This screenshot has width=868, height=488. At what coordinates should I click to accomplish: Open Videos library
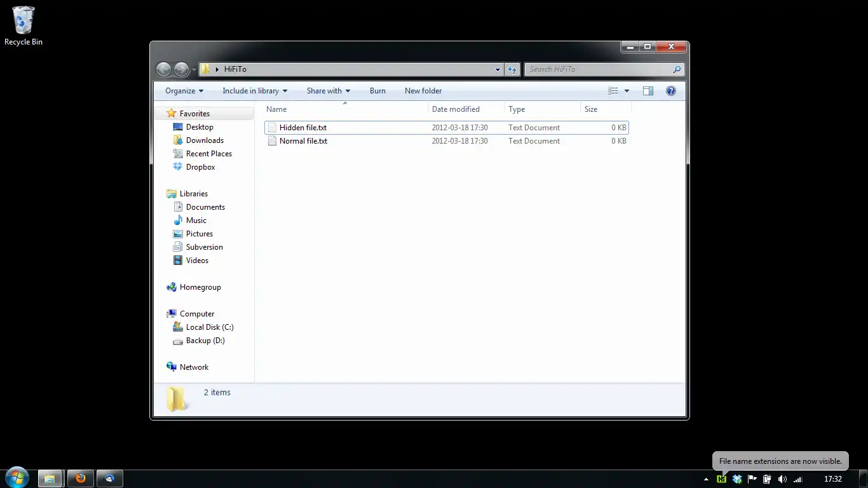tap(197, 261)
